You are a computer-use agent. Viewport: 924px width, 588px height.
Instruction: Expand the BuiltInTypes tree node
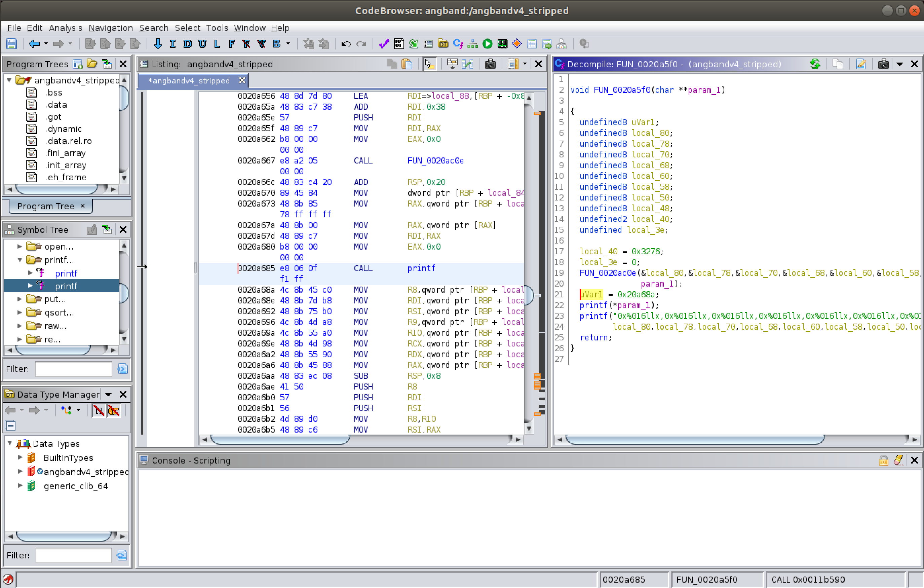click(20, 457)
